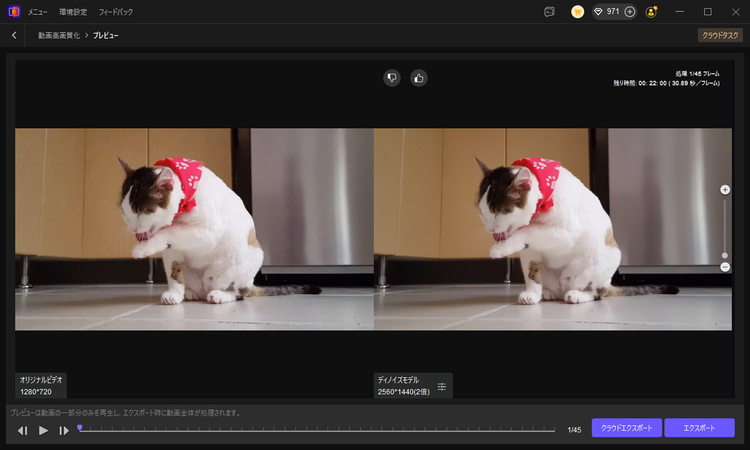Navigate to 動画高画質化 breadcrumb

59,35
